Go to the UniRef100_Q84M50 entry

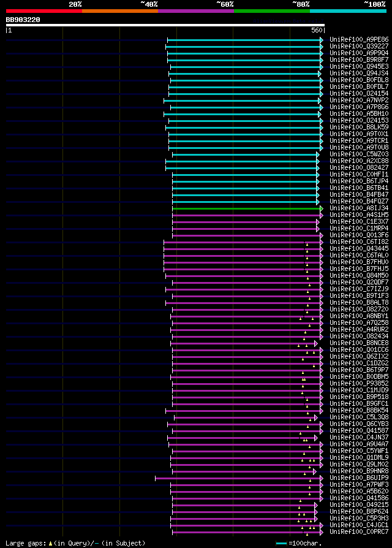(359, 275)
